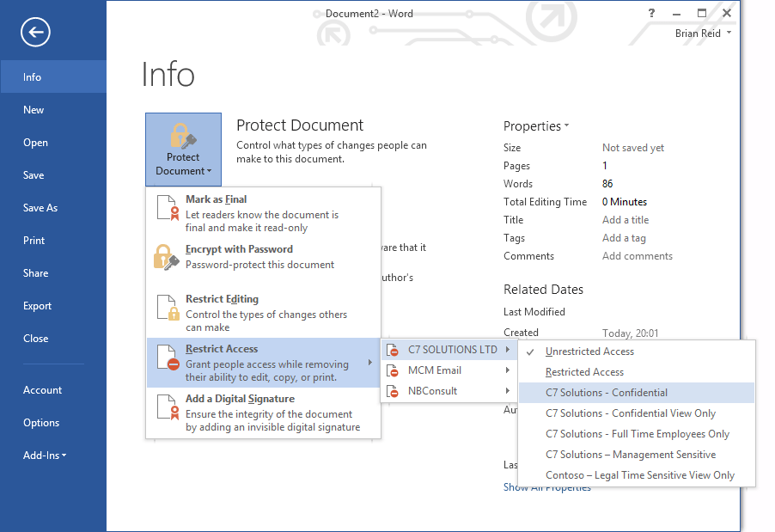
Task: Click the Add a Digital Signature icon
Action: click(x=167, y=406)
